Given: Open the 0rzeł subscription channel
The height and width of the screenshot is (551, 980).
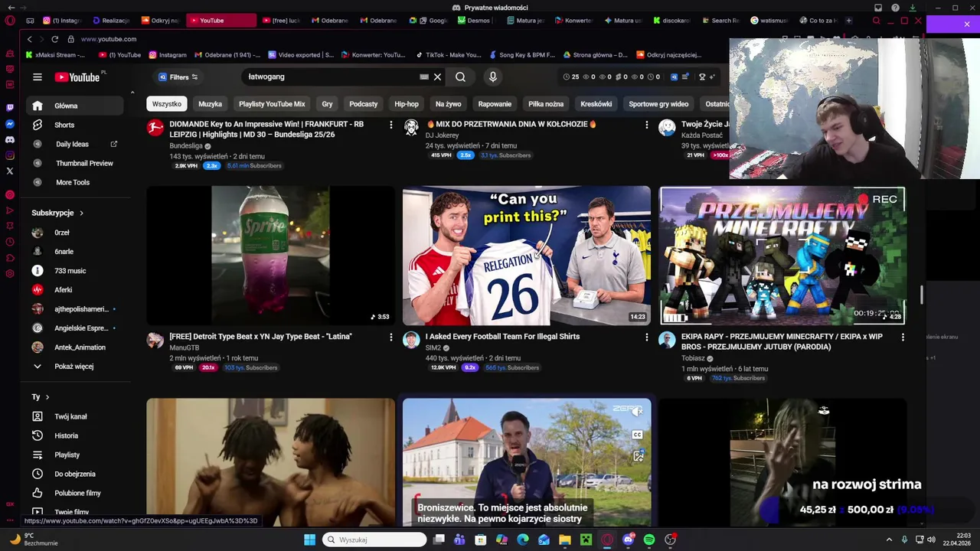Looking at the screenshot, I should click(62, 233).
